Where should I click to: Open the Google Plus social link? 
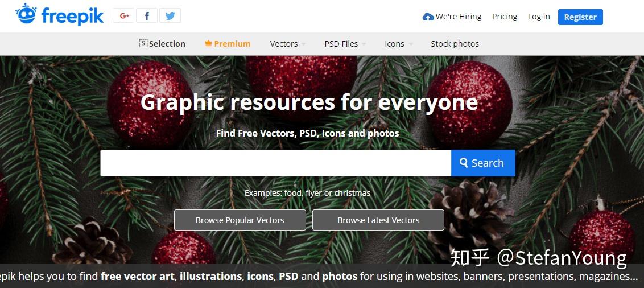point(123,15)
